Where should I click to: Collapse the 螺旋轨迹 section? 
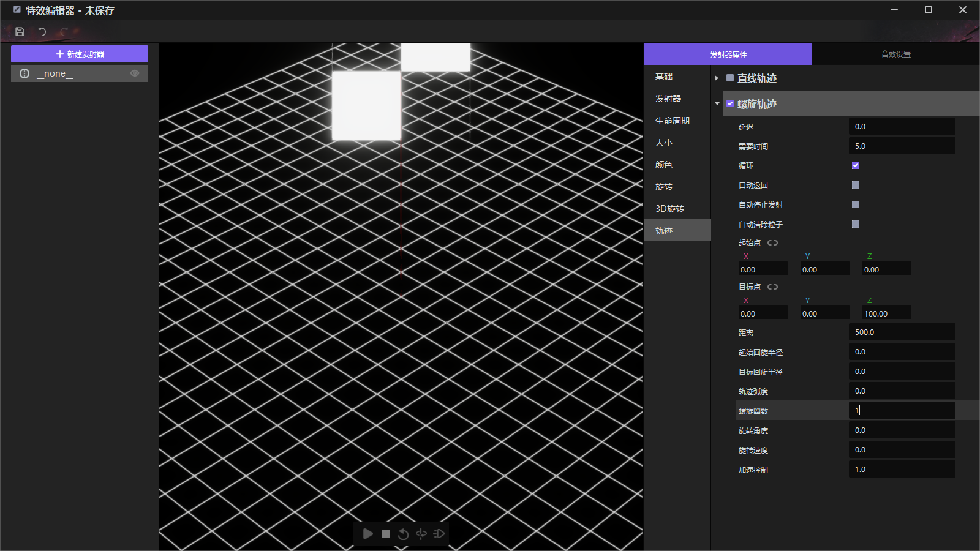717,104
